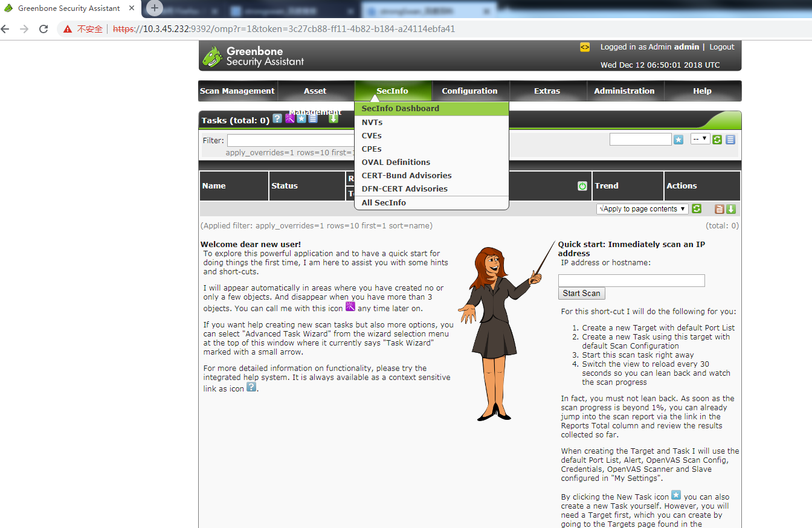Open the Extras menu
The width and height of the screenshot is (812, 528).
547,91
